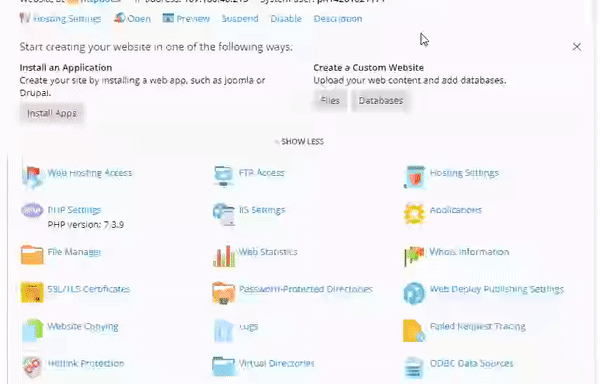Viewport: 600px width, 384px height.
Task: Open Web Deploy Publishing Settings text link
Action: point(497,289)
